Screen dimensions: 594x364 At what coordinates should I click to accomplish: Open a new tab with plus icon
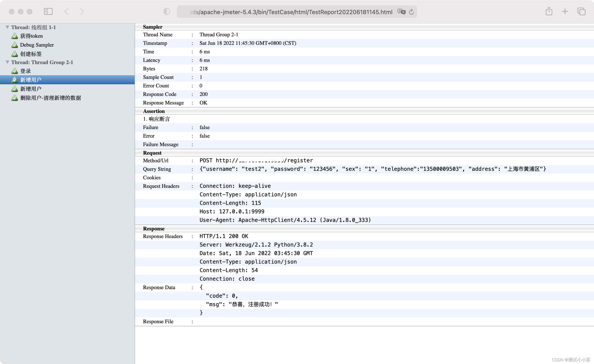565,11
